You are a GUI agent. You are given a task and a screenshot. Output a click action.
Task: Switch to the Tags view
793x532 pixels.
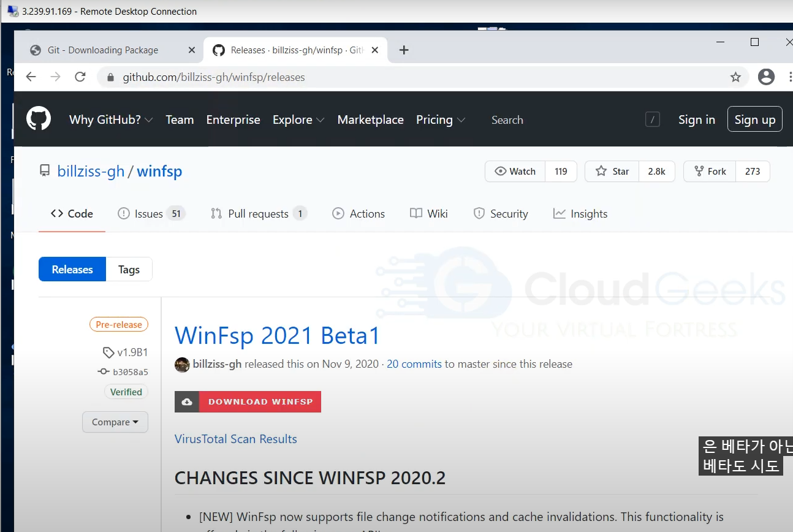(x=129, y=270)
